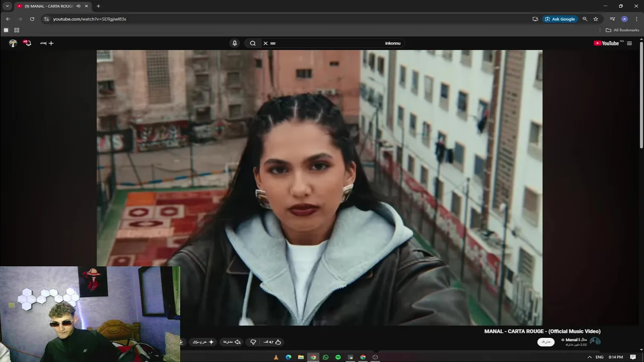
Task: Open the Windows notification center icon
Action: pyautogui.click(x=633, y=357)
